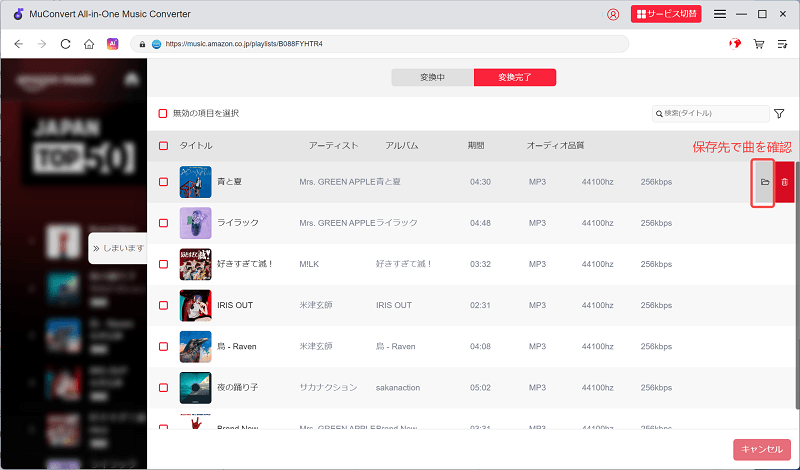Collapse the panel with しまいます button
Screen dimensions: 800x470
118,249
